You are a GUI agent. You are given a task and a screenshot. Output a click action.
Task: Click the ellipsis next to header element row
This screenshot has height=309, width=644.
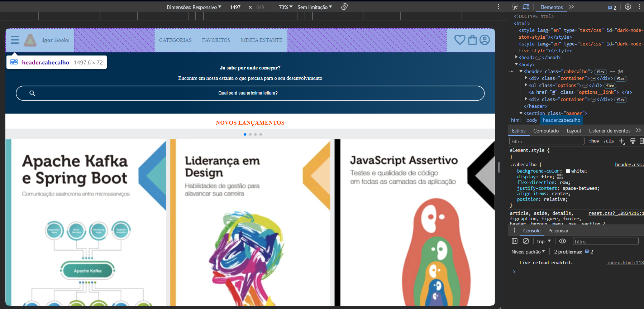(511, 71)
